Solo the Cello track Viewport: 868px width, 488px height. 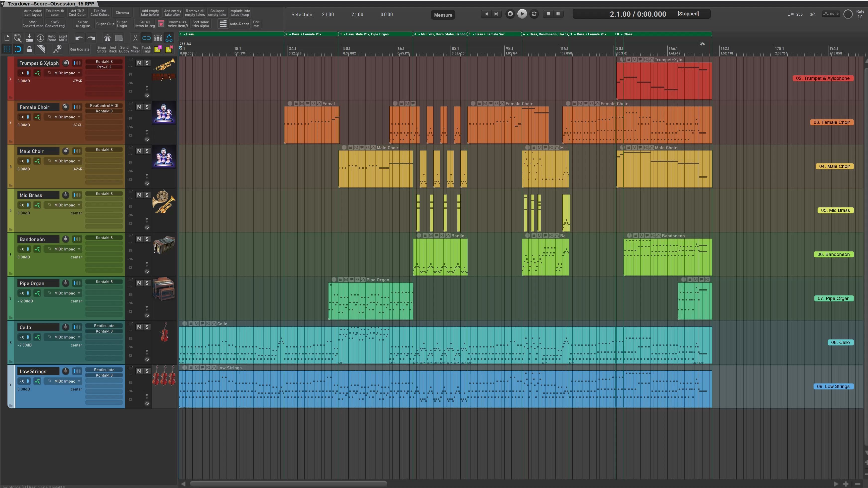coord(147,327)
